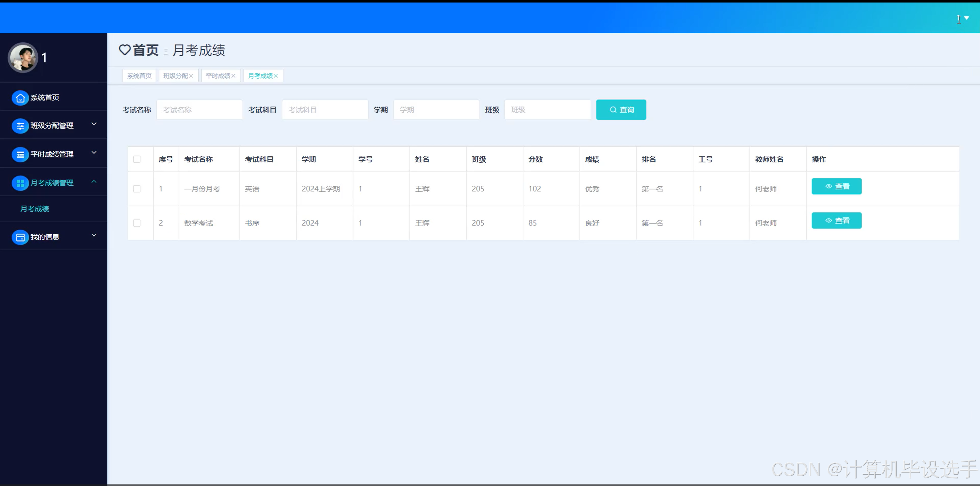The image size is (980, 486).
Task: Click the heart icon next to 首页
Action: click(125, 50)
